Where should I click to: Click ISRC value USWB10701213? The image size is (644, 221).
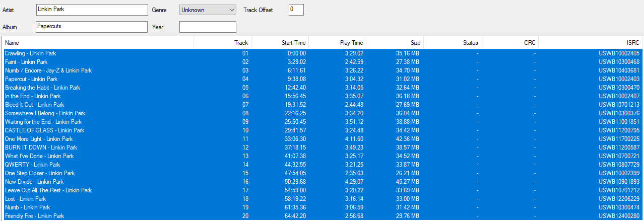pyautogui.click(x=619, y=105)
